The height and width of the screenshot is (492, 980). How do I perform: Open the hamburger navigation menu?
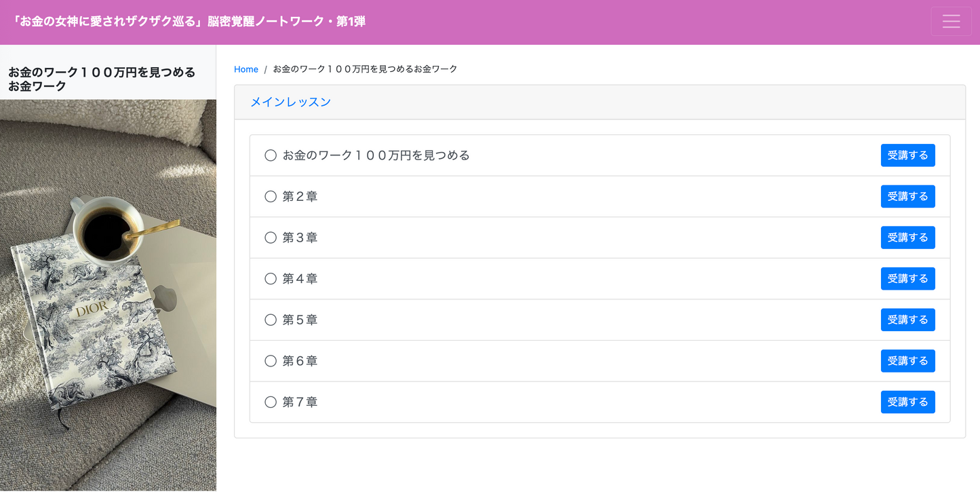point(951,22)
